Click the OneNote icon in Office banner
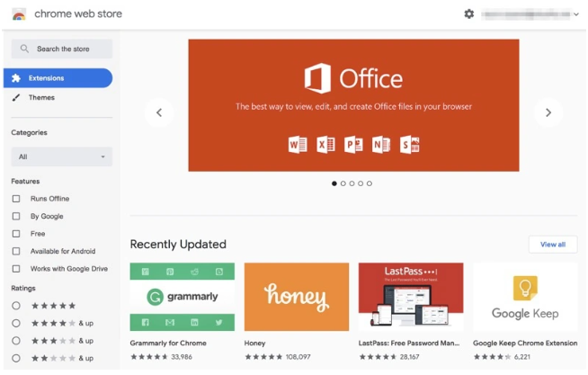Image resolution: width=588 pixels, height=375 pixels. pos(381,145)
